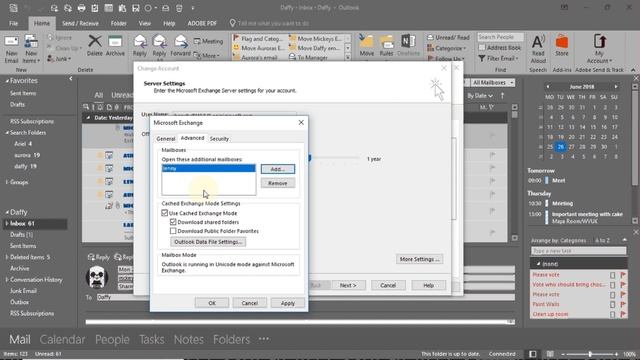Open Tasks in navigation bar

click(151, 339)
